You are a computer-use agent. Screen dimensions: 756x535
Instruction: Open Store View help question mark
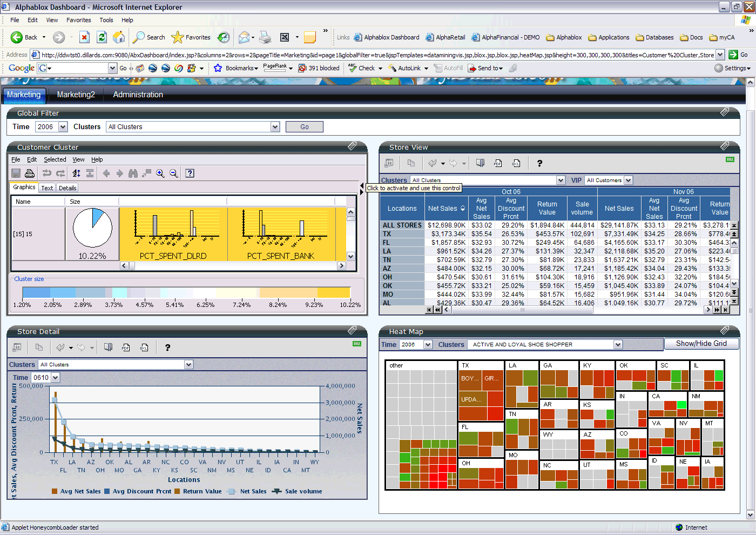click(x=539, y=163)
